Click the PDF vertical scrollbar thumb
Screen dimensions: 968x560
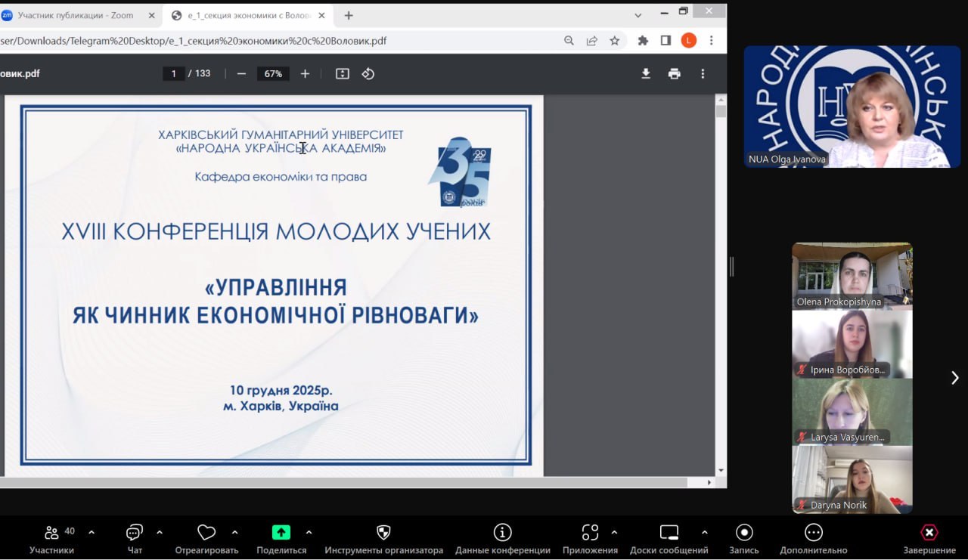(721, 111)
